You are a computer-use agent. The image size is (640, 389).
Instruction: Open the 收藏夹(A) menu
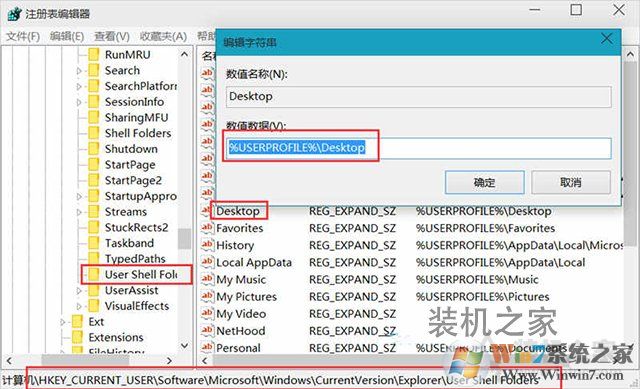tap(163, 36)
